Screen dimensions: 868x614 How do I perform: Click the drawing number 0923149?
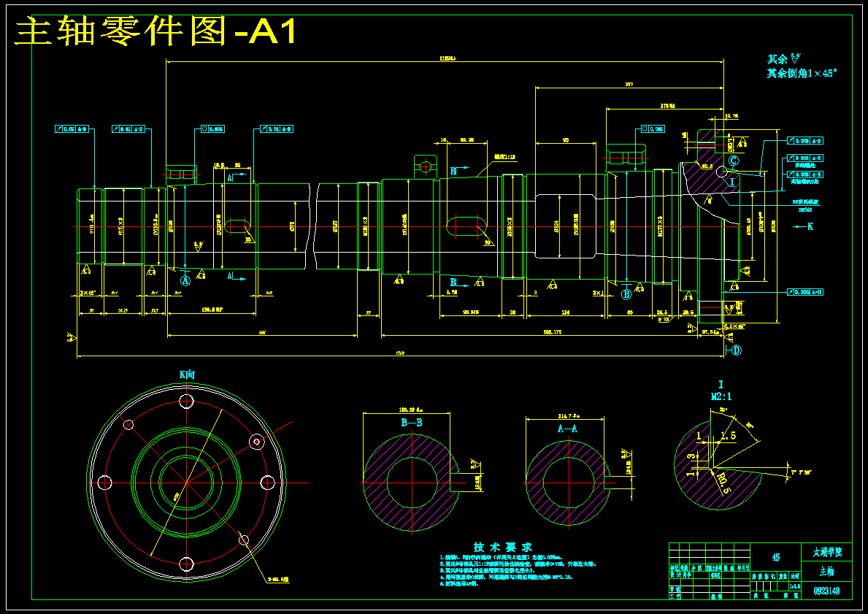[827, 591]
